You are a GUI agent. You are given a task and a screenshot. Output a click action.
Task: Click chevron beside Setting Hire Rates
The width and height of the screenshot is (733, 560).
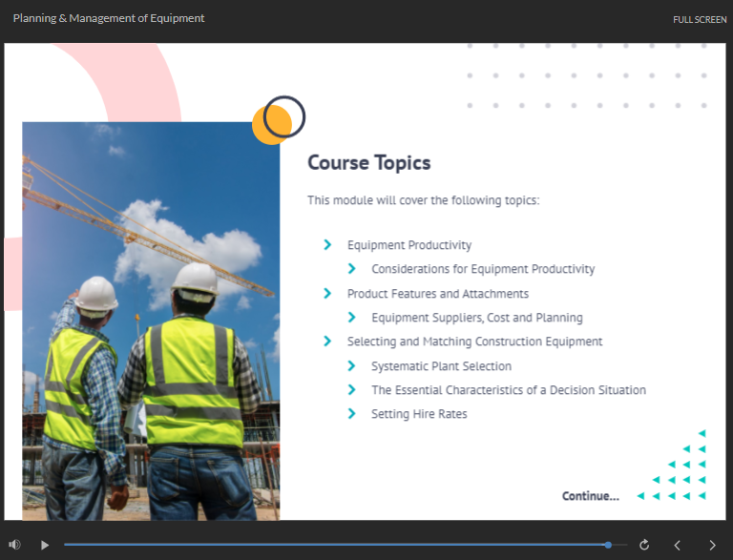point(351,413)
